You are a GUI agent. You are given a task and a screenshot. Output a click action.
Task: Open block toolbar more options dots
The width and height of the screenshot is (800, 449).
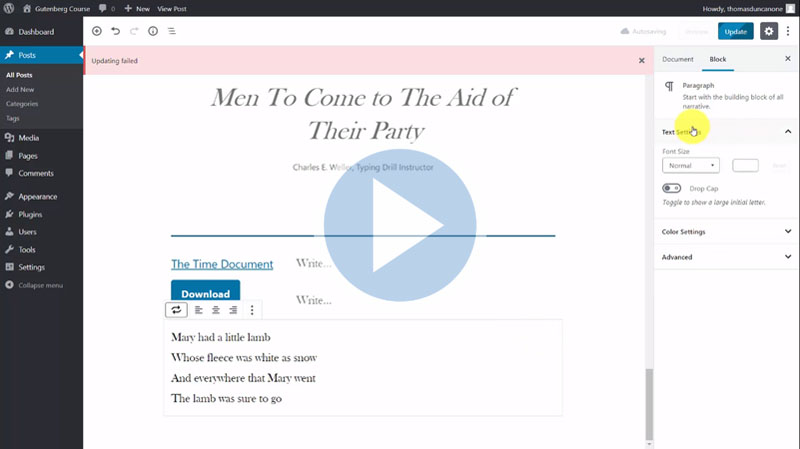coord(252,310)
